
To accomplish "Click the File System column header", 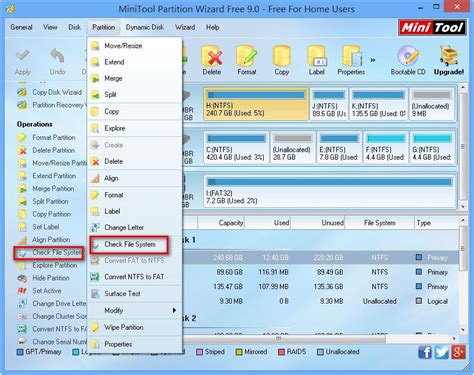I will [379, 223].
